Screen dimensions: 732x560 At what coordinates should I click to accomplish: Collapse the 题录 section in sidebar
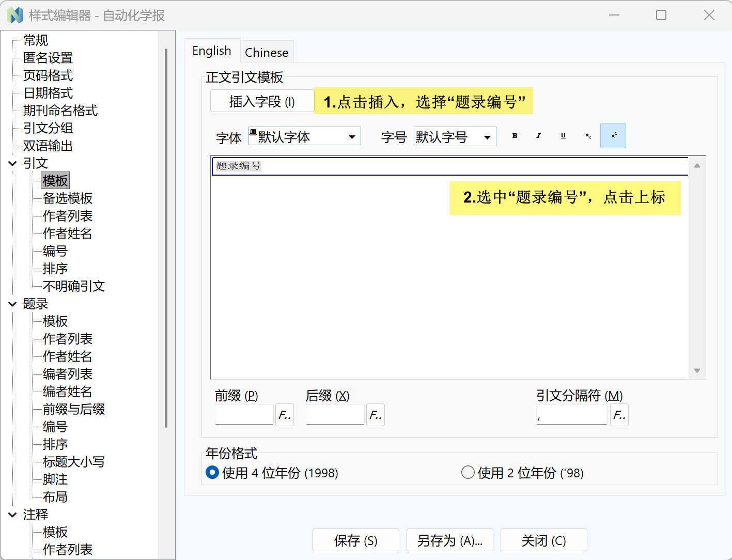pos(12,304)
